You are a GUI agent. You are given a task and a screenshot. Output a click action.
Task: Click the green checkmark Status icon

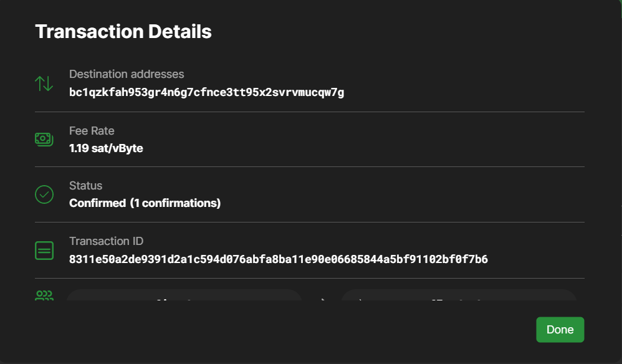click(x=44, y=194)
